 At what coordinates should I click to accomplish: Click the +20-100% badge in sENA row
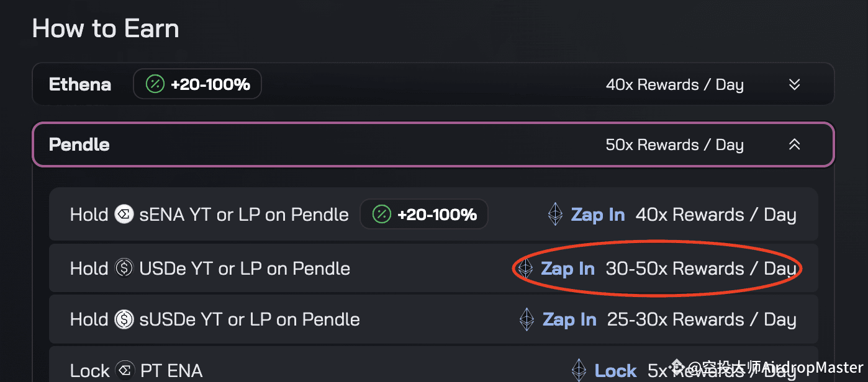424,215
